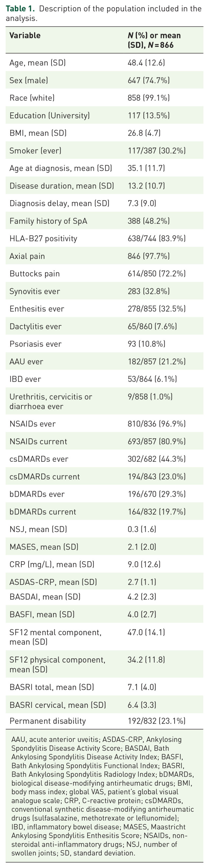Click the Sex (male) value 647 (74.7%)
Image resolution: width=209 pixels, height=868 pixels.
click(149, 80)
